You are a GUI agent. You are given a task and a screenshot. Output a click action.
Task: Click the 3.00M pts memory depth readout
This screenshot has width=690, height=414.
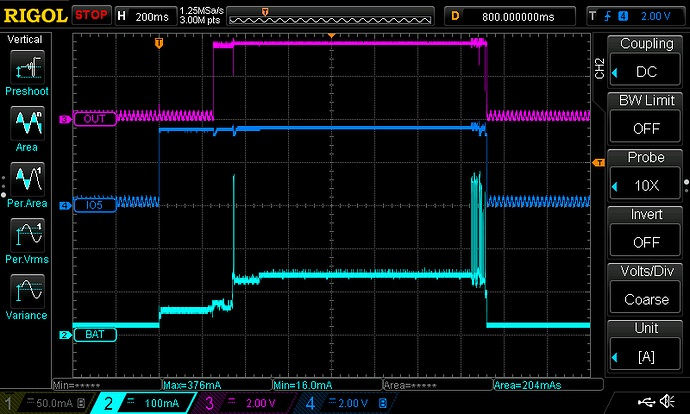click(x=200, y=20)
